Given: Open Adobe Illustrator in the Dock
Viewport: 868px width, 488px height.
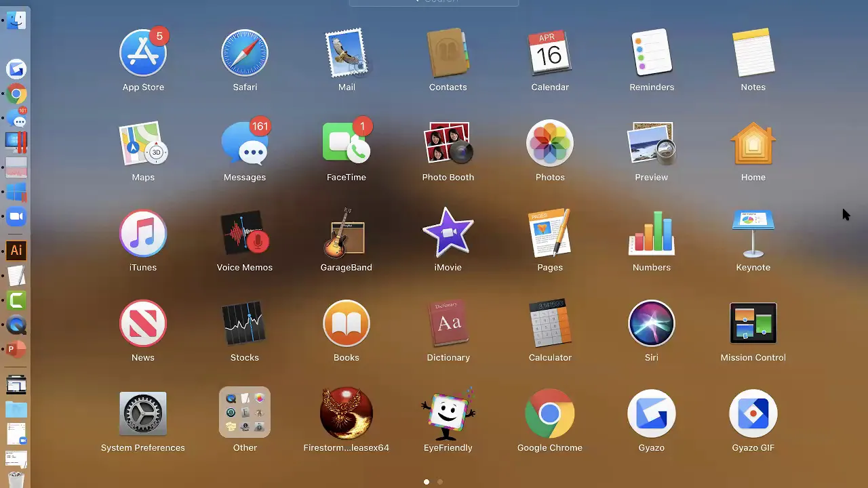Looking at the screenshot, I should coord(16,250).
